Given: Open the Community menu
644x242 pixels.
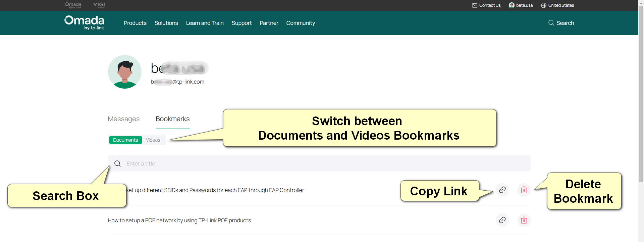Looking at the screenshot, I should click(x=301, y=23).
